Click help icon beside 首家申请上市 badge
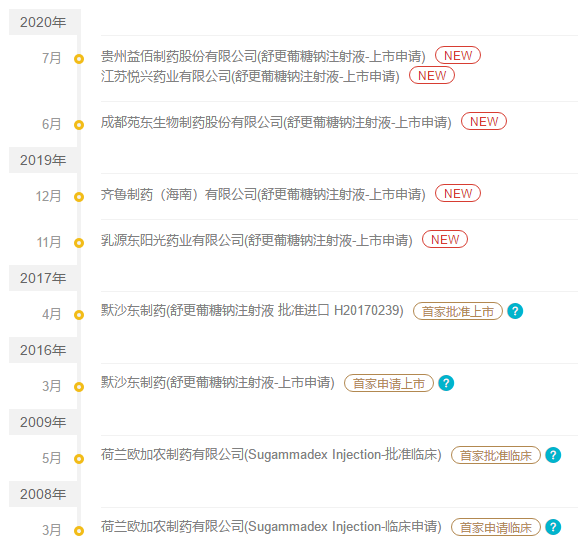The height and width of the screenshot is (550, 578). coord(446,383)
